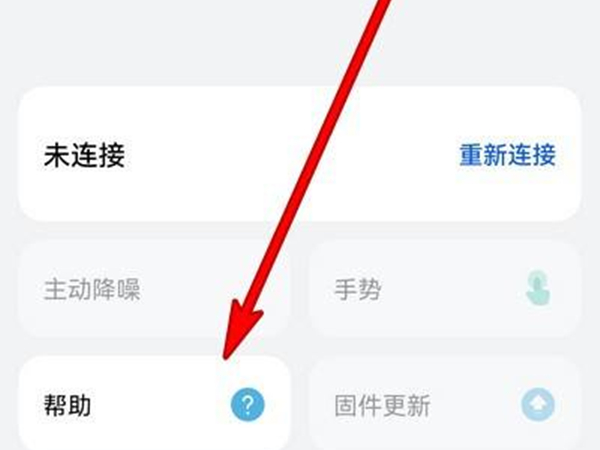600x450 pixels.
Task: Open the 手势 gestures card
Action: click(x=445, y=289)
